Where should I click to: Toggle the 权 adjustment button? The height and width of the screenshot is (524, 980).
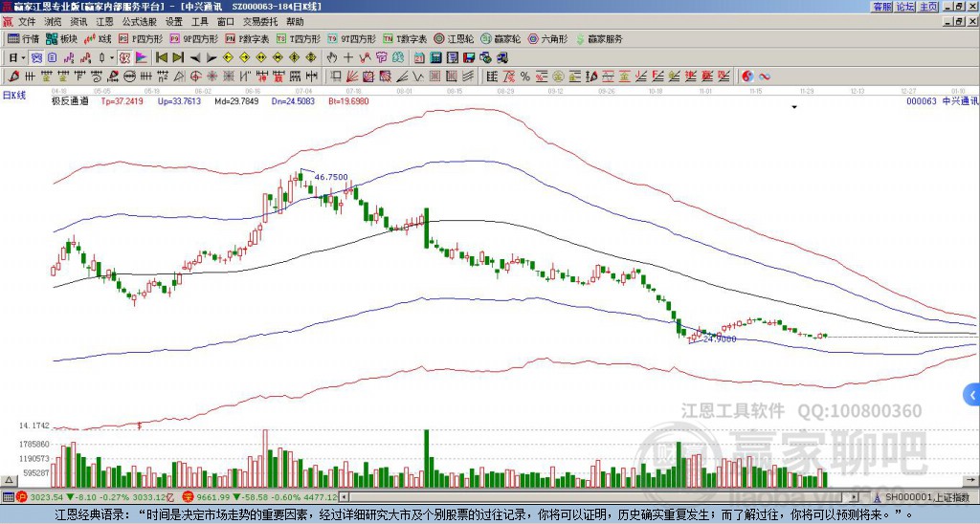(x=124, y=58)
